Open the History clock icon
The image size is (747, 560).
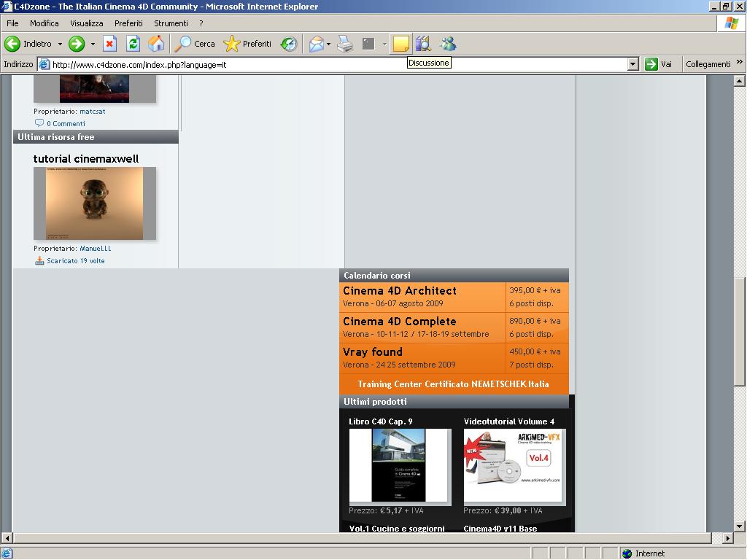coord(289,44)
